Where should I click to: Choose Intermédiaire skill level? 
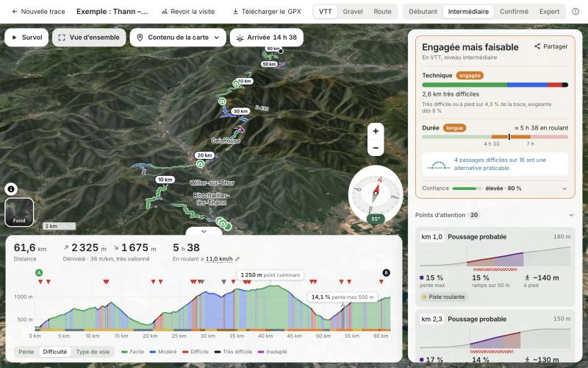468,12
